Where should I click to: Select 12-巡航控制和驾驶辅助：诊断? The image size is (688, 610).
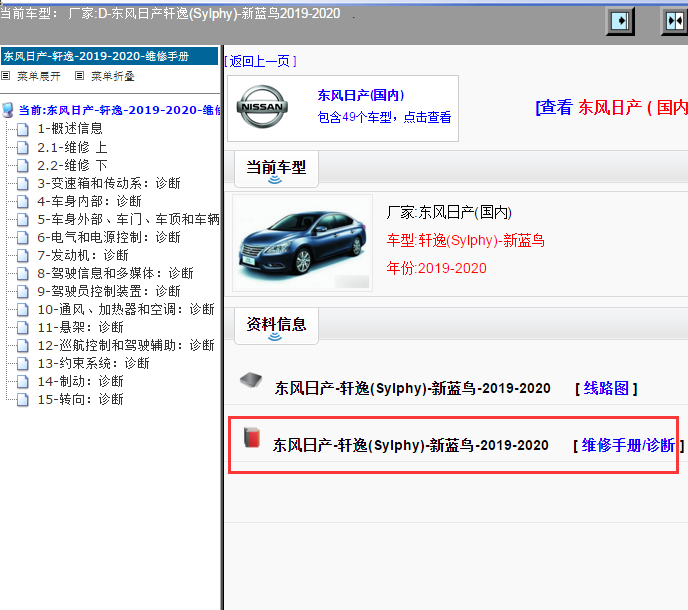(x=126, y=345)
